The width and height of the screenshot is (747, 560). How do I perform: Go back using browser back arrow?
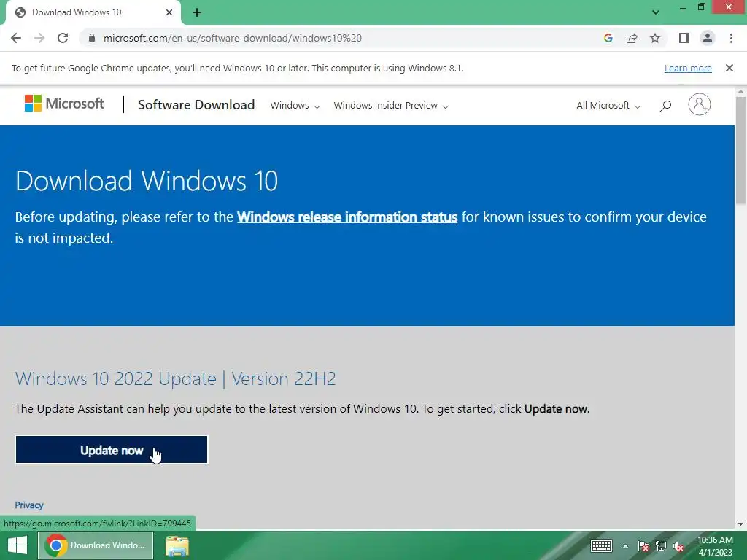click(16, 38)
